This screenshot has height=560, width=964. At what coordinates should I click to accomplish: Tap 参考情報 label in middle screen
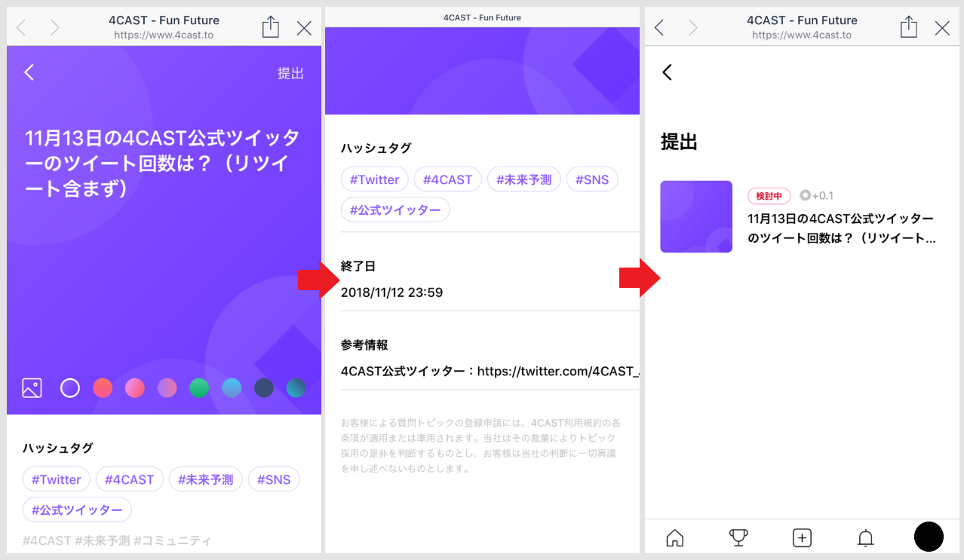coord(364,344)
